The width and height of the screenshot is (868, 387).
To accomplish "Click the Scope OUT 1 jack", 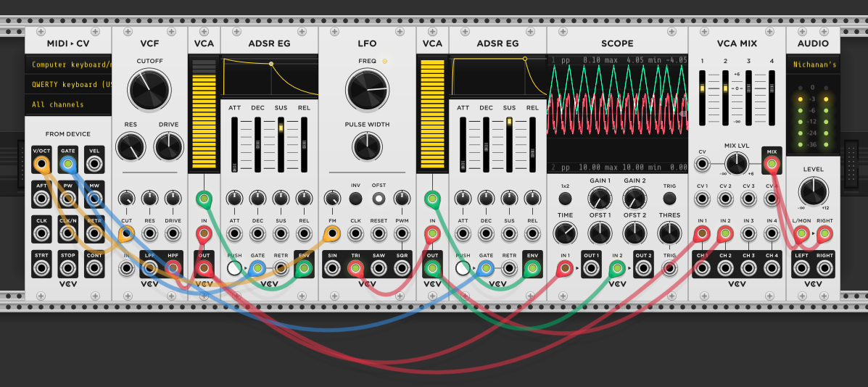I will click(x=591, y=269).
